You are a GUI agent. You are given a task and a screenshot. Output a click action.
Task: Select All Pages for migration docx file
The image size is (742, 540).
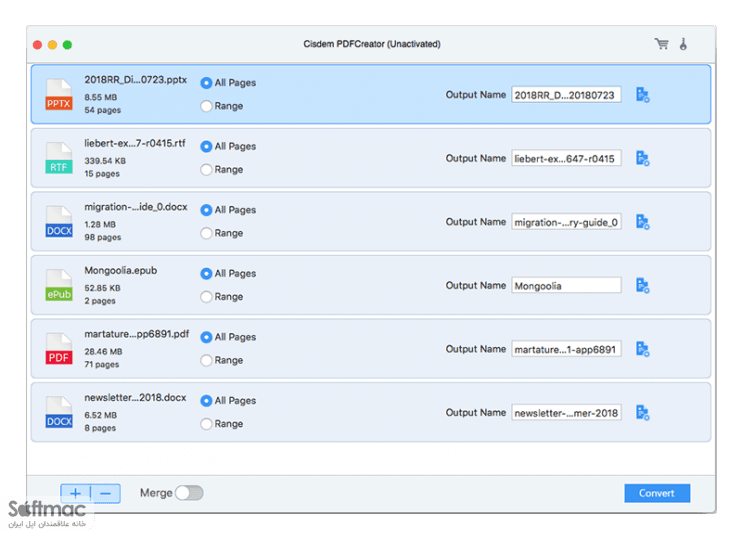[x=206, y=210]
